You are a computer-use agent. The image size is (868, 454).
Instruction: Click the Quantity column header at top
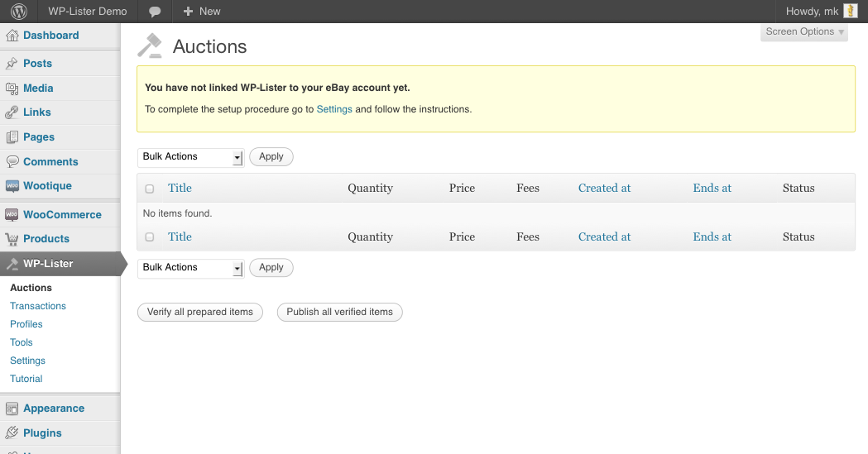click(371, 188)
